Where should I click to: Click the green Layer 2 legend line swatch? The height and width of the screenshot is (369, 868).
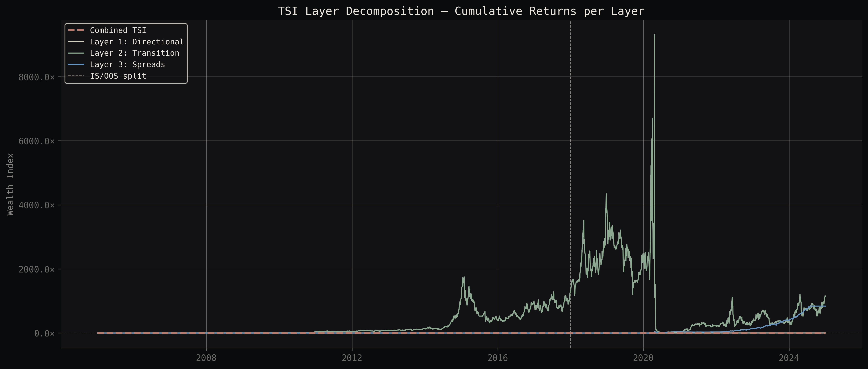click(76, 53)
